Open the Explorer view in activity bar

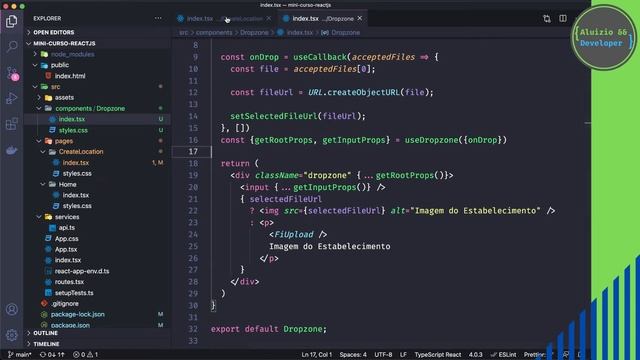click(x=12, y=21)
